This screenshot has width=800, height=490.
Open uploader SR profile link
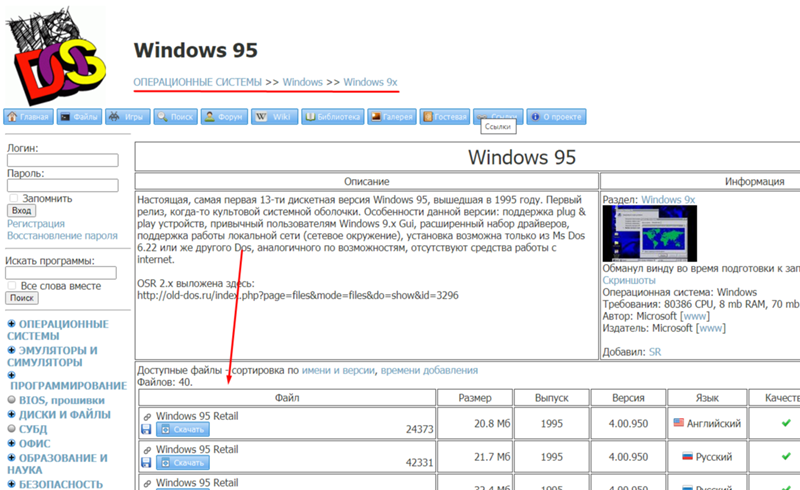pos(655,352)
